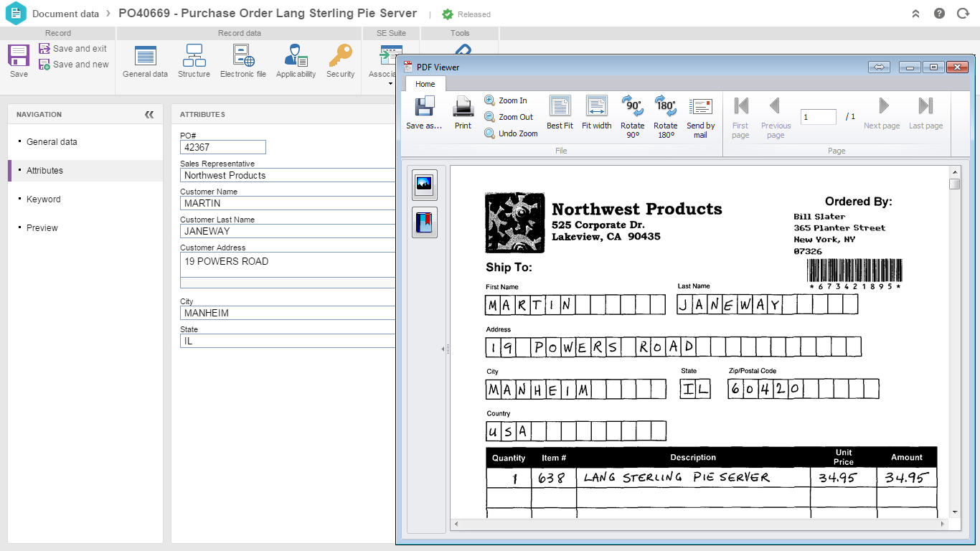
Task: Click the page number input box
Action: coord(819,117)
